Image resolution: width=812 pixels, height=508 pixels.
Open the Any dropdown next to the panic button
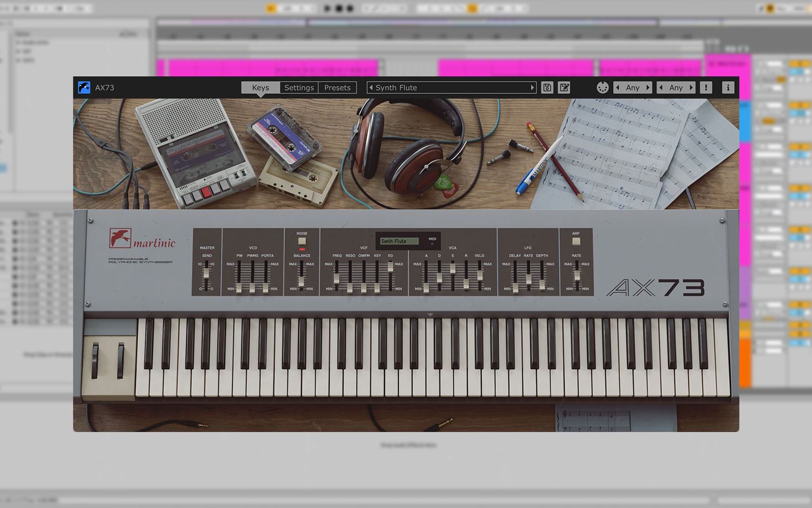pyautogui.click(x=676, y=87)
